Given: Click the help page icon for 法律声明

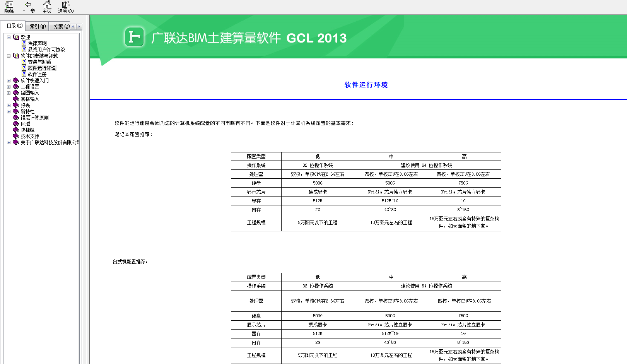Looking at the screenshot, I should pyautogui.click(x=24, y=43).
